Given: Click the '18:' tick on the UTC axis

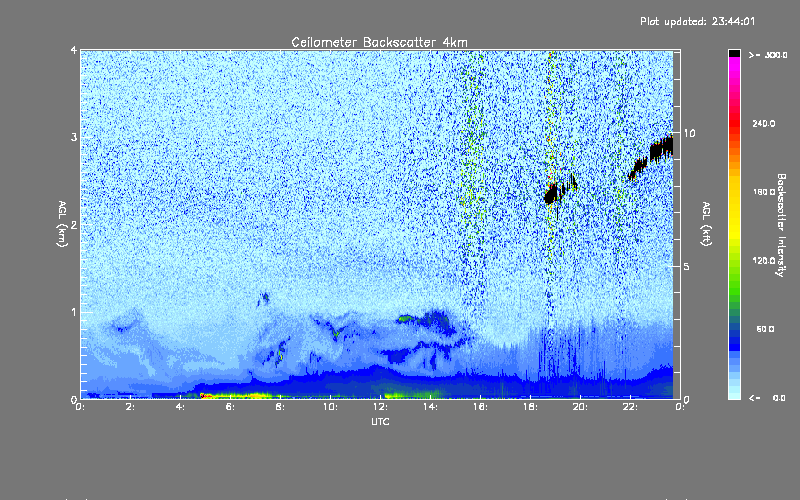Looking at the screenshot, I should click(x=530, y=407).
